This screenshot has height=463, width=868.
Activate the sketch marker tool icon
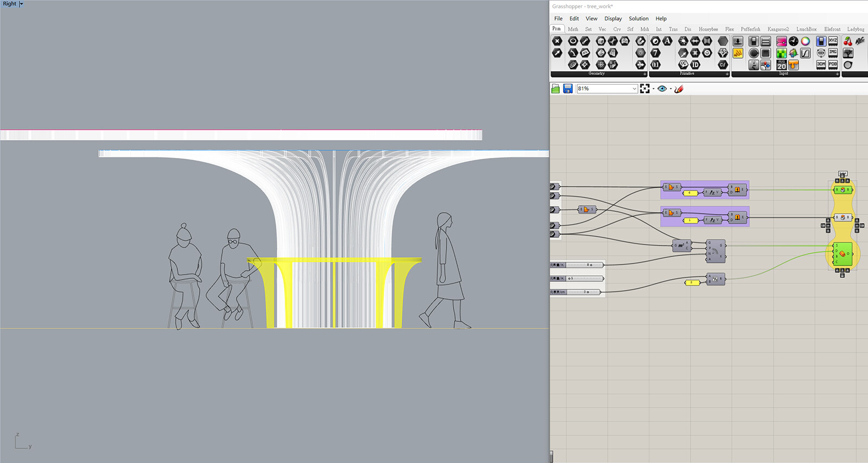(679, 88)
